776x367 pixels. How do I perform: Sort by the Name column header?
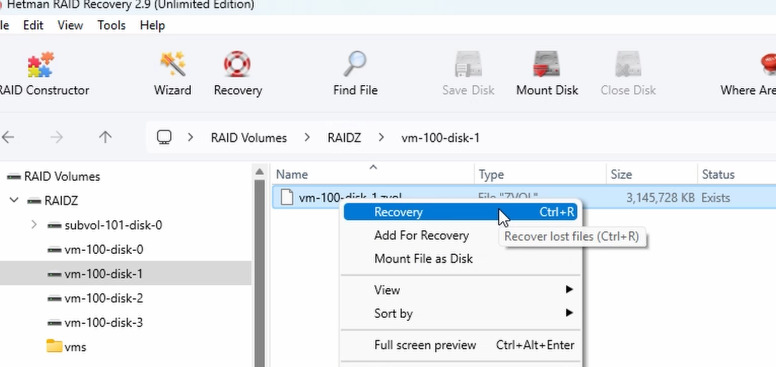373,174
